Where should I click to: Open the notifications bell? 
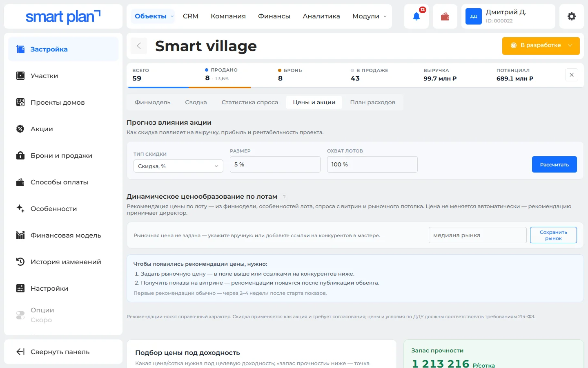[x=416, y=16]
